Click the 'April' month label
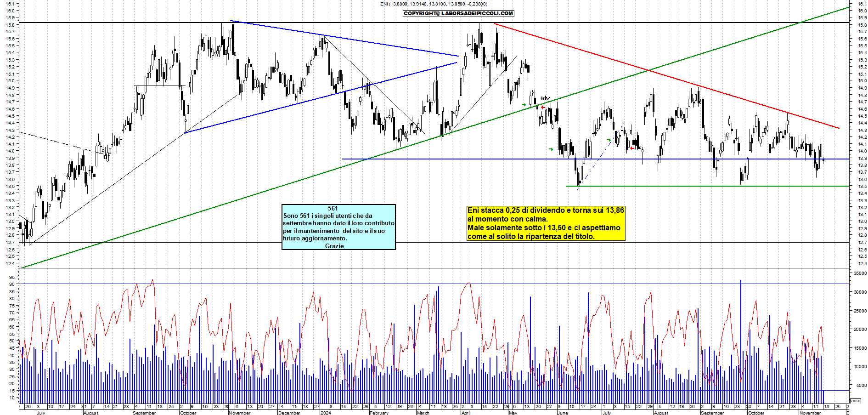This screenshot has width=868, height=415. [466, 413]
